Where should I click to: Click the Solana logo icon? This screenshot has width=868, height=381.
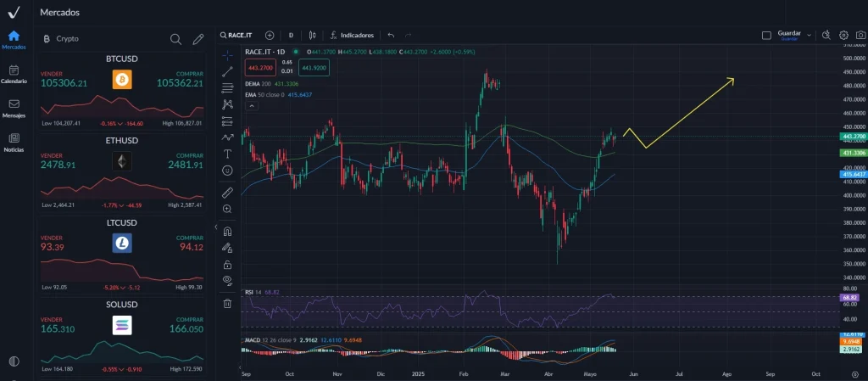122,325
